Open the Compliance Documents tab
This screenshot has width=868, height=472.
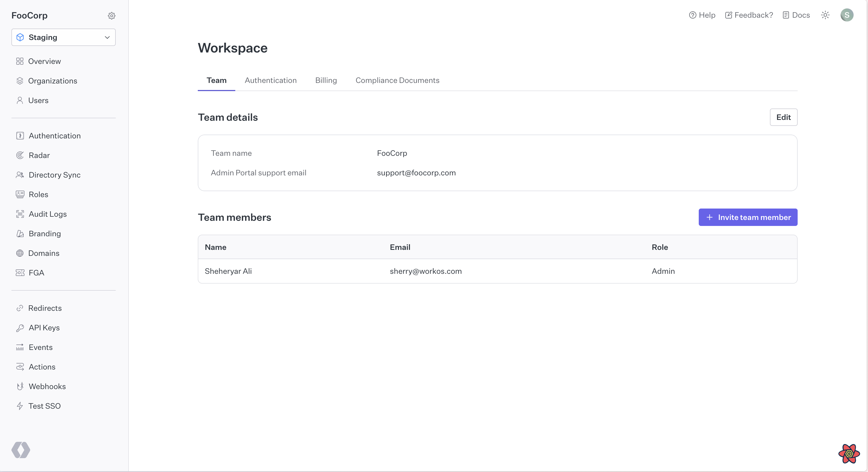pyautogui.click(x=398, y=80)
